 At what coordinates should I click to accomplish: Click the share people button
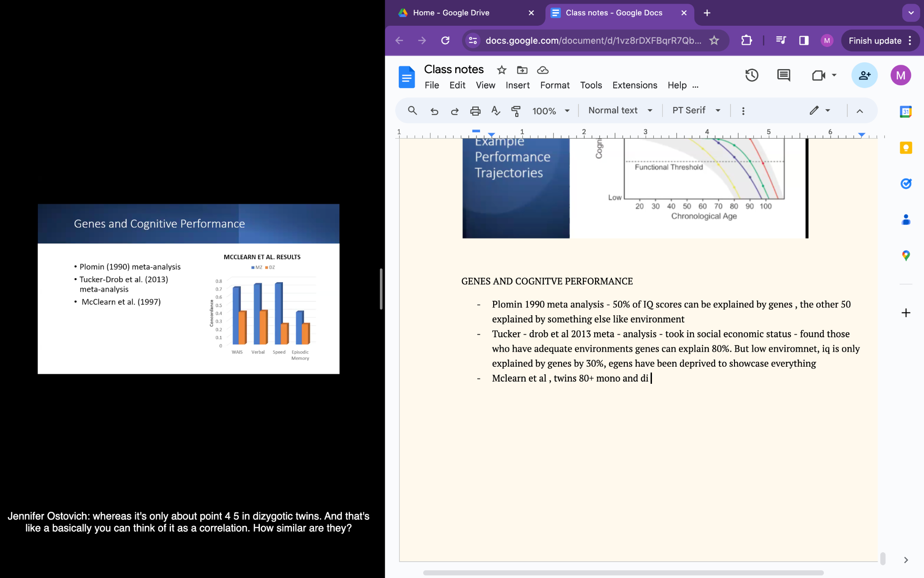[x=864, y=75]
